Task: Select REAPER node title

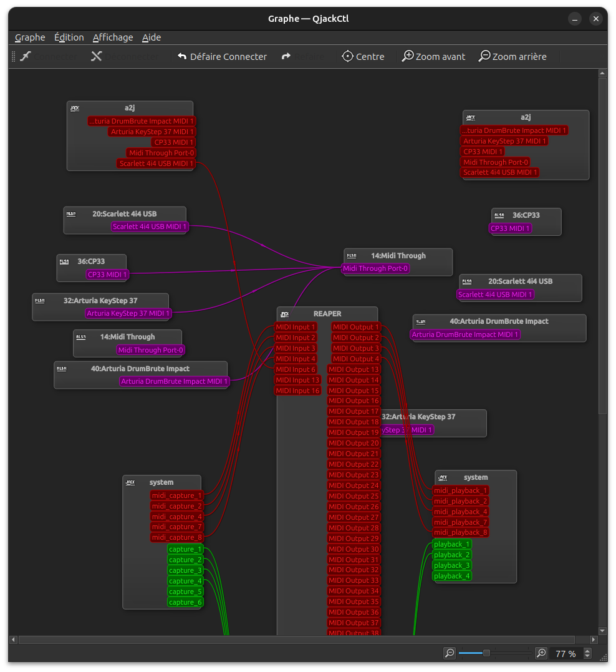Action: 327,314
